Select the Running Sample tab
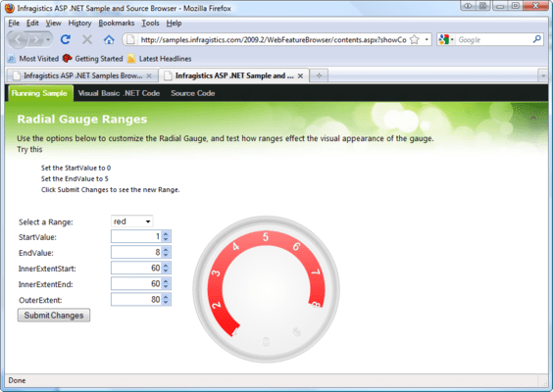Image resolution: width=553 pixels, height=392 pixels. (x=39, y=93)
